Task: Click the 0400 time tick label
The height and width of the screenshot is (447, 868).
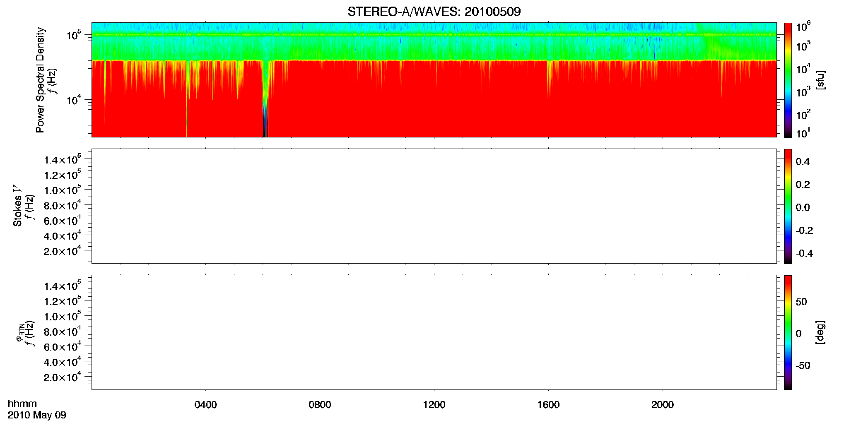Action: [x=206, y=405]
